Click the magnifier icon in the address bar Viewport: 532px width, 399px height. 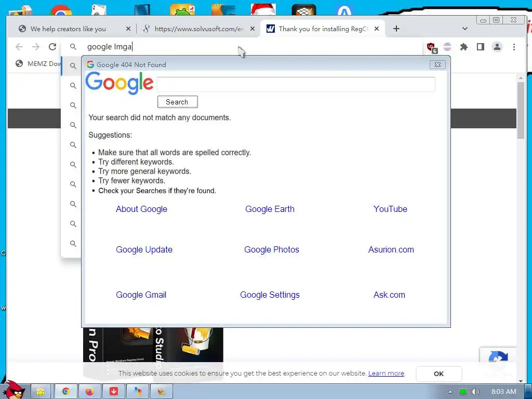(x=73, y=47)
